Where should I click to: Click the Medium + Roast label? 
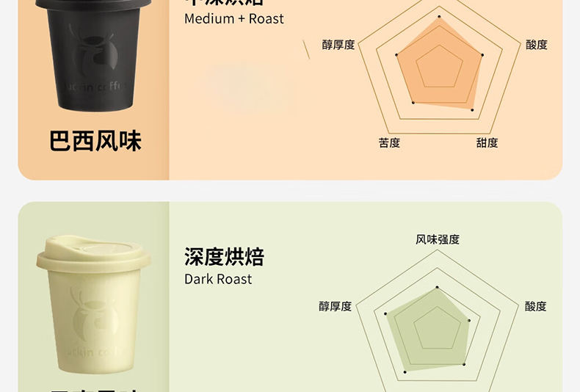(x=233, y=19)
